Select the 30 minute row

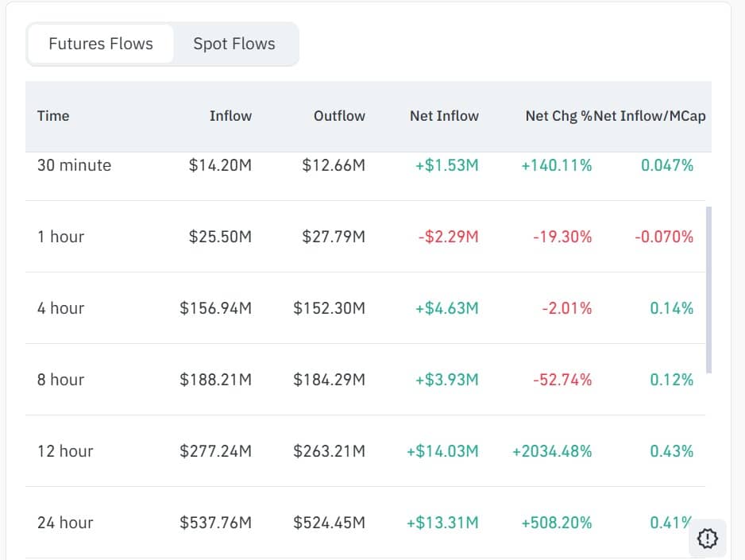pos(74,165)
